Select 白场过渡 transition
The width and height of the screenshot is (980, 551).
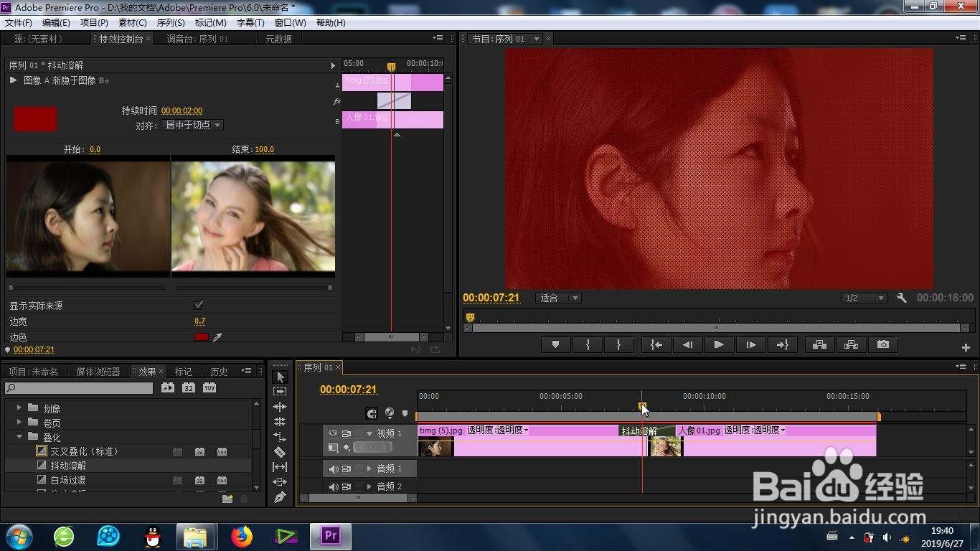(x=68, y=480)
